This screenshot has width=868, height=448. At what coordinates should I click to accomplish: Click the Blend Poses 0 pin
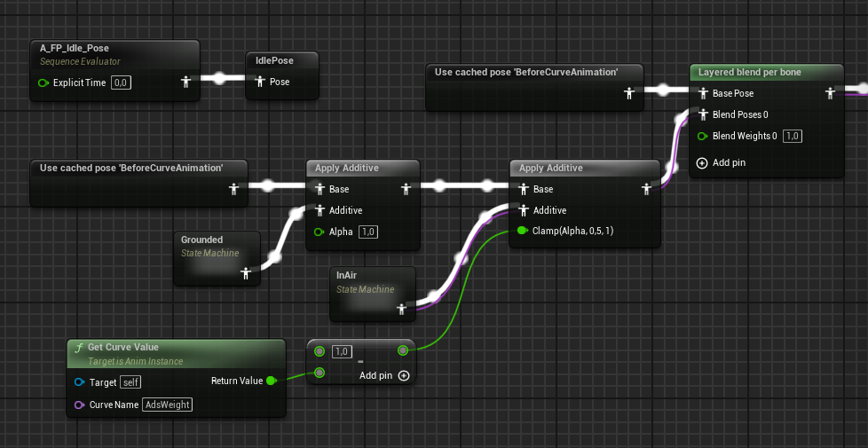click(703, 114)
